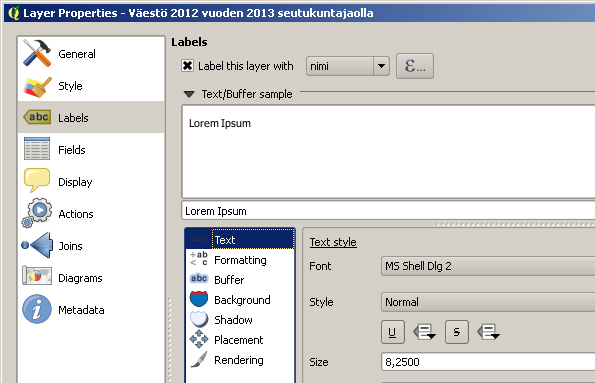Open the General settings icon
595x383 pixels.
pos(37,54)
